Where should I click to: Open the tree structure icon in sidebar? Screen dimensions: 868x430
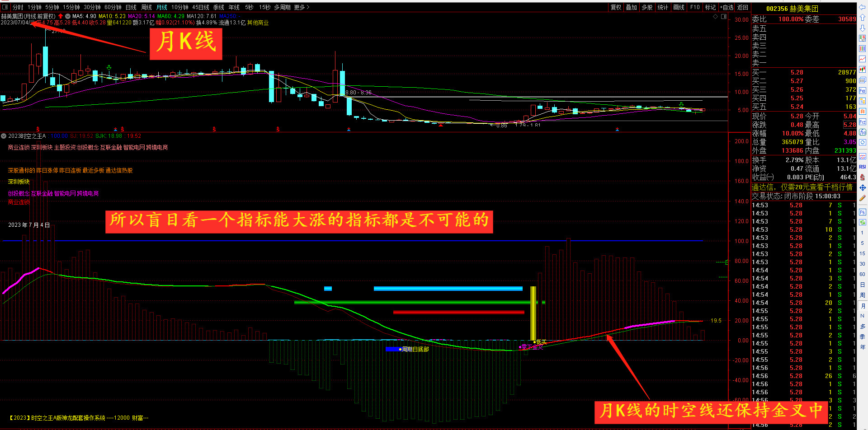(x=863, y=101)
